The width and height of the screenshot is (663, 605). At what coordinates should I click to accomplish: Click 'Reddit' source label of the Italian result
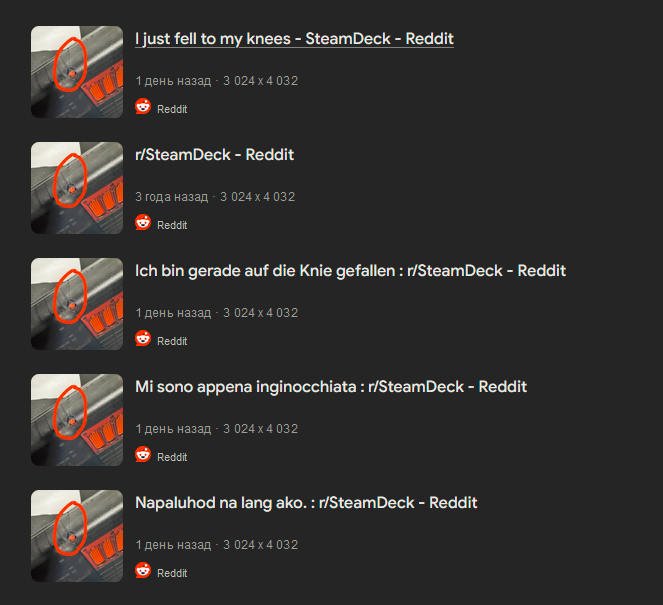point(172,457)
